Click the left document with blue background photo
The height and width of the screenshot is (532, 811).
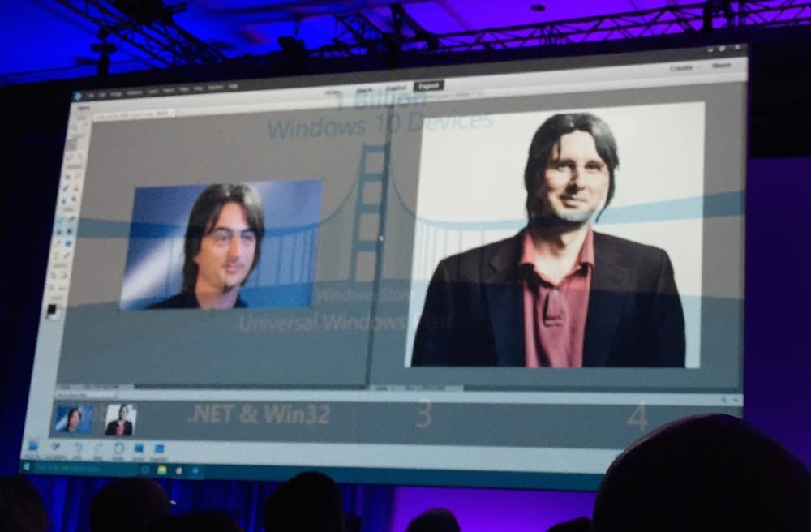(x=221, y=245)
